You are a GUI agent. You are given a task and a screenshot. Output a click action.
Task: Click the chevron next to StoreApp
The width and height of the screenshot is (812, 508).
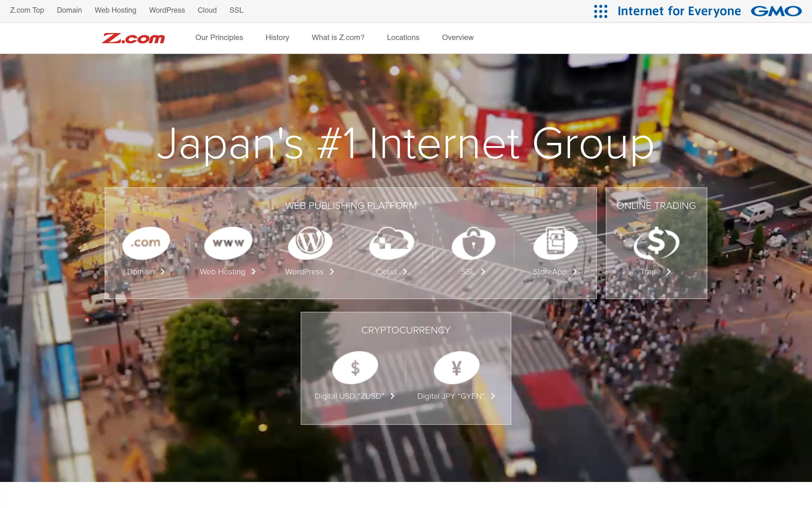point(575,271)
